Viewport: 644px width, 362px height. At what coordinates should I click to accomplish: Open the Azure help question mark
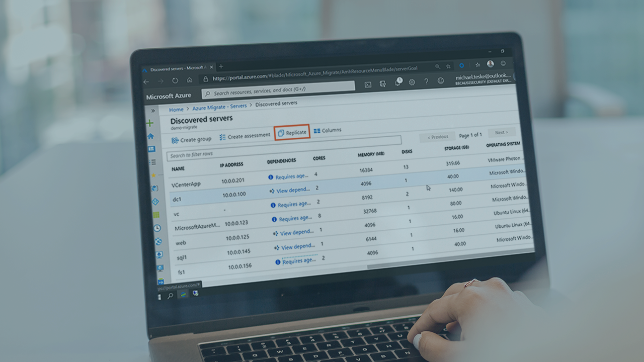click(x=426, y=81)
